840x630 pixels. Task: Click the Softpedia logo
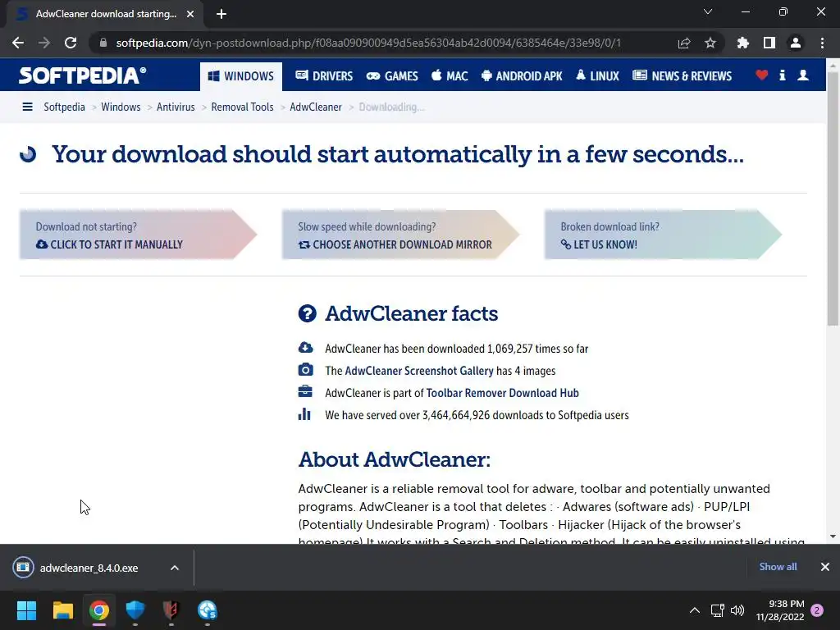coord(83,75)
